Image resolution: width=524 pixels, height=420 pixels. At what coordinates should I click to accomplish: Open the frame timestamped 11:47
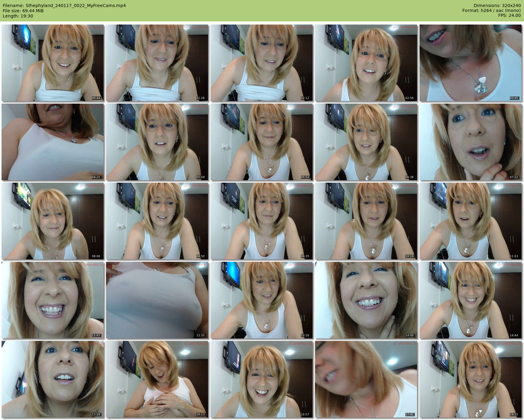click(52, 300)
